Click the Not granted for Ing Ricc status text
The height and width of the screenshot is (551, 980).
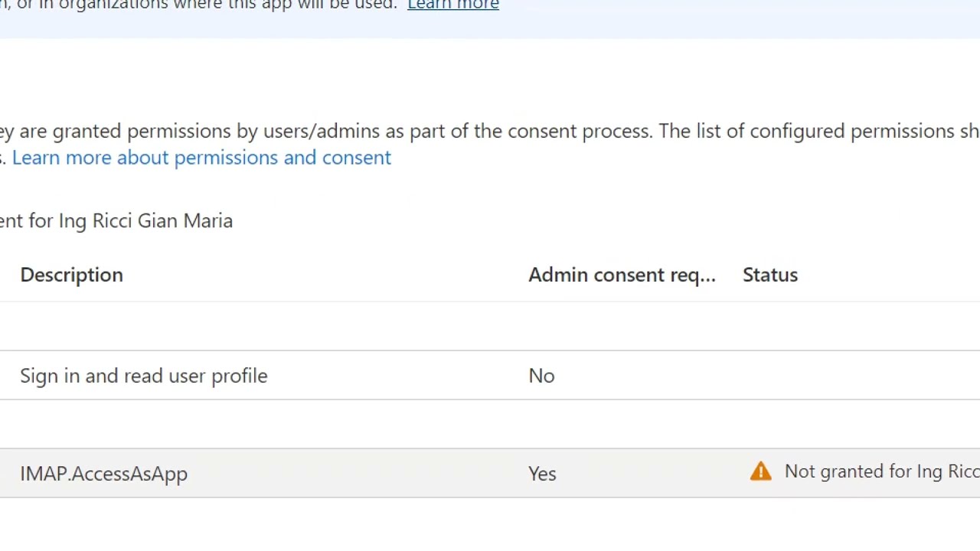(x=882, y=471)
